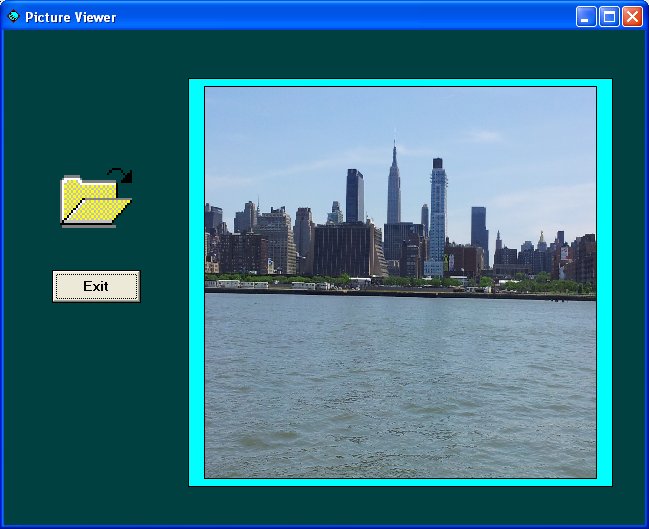Screen dimensions: 649x529
Task: Click the Exit button
Action: pyautogui.click(x=96, y=286)
